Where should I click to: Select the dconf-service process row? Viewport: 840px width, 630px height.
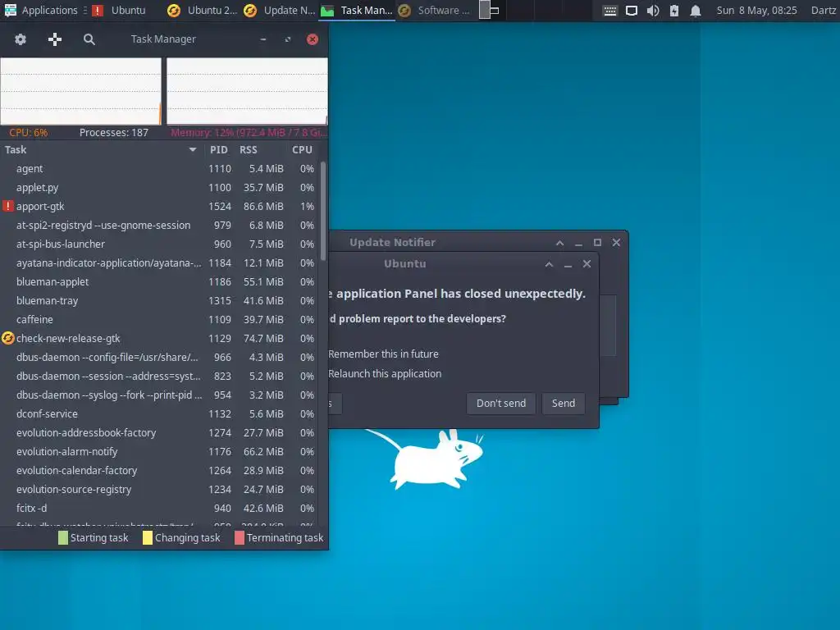pos(159,414)
